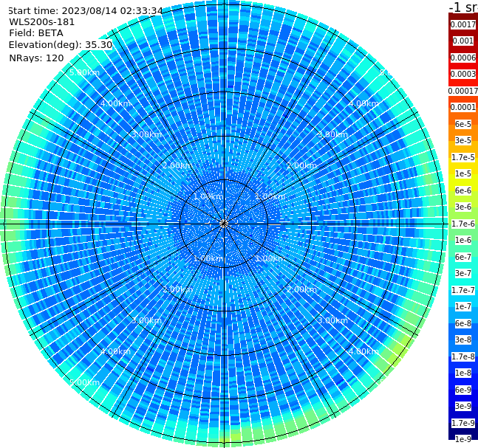Viewport: 478px width, 448px height.
Task: Click the 6e-9 colorbar label
Action: pyautogui.click(x=463, y=390)
